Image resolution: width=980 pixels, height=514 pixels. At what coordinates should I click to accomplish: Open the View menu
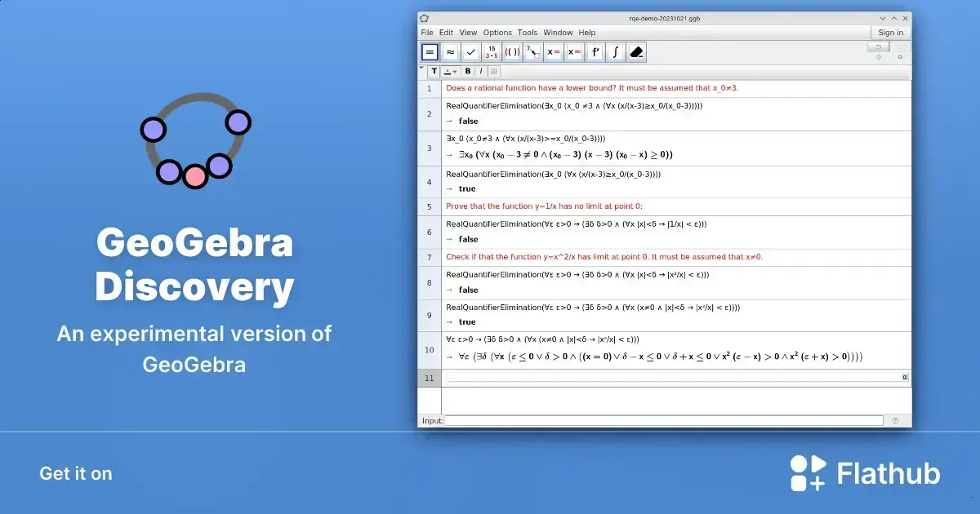point(468,33)
